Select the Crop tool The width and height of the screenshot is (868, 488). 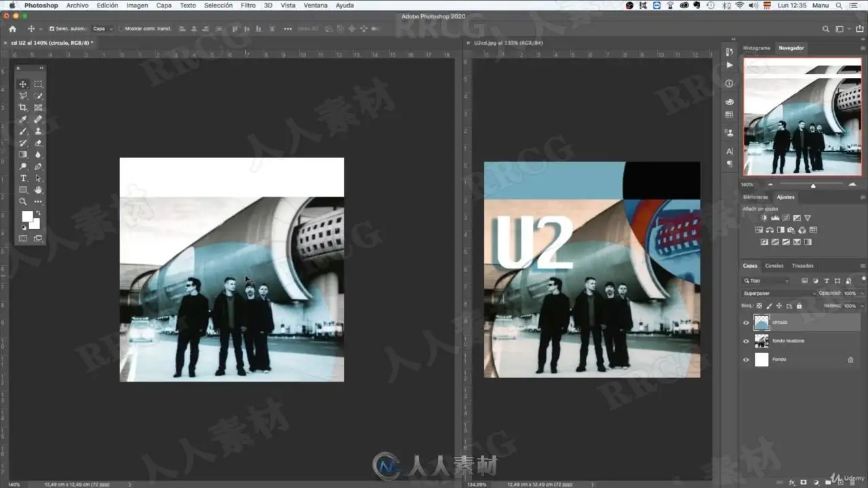[23, 107]
